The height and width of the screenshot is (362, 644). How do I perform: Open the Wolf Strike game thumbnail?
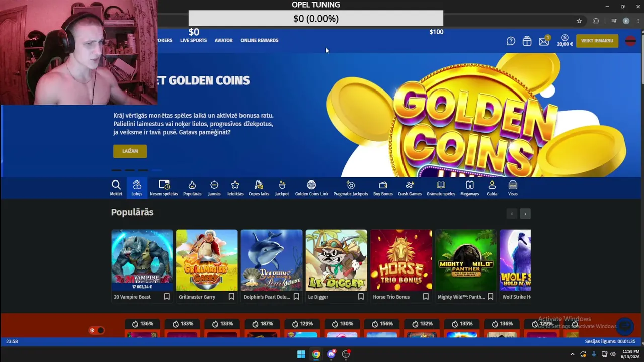click(x=515, y=260)
